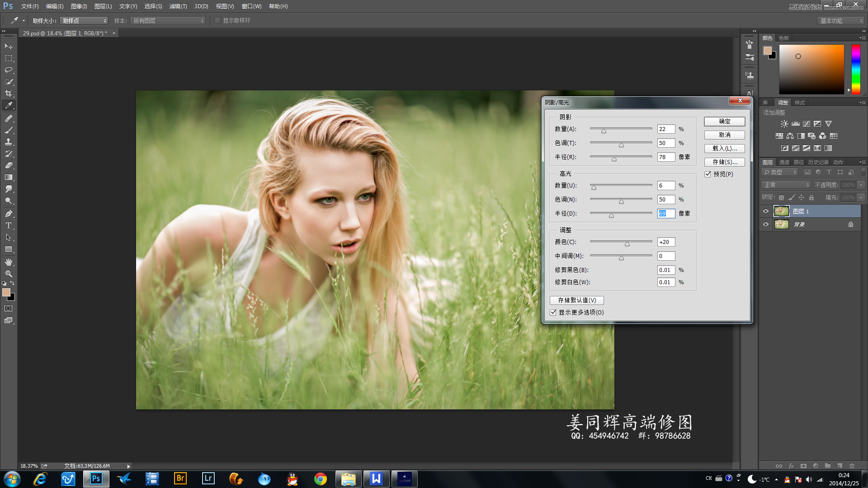Select the Lasso tool
Screen dimensions: 868x488
[9, 70]
